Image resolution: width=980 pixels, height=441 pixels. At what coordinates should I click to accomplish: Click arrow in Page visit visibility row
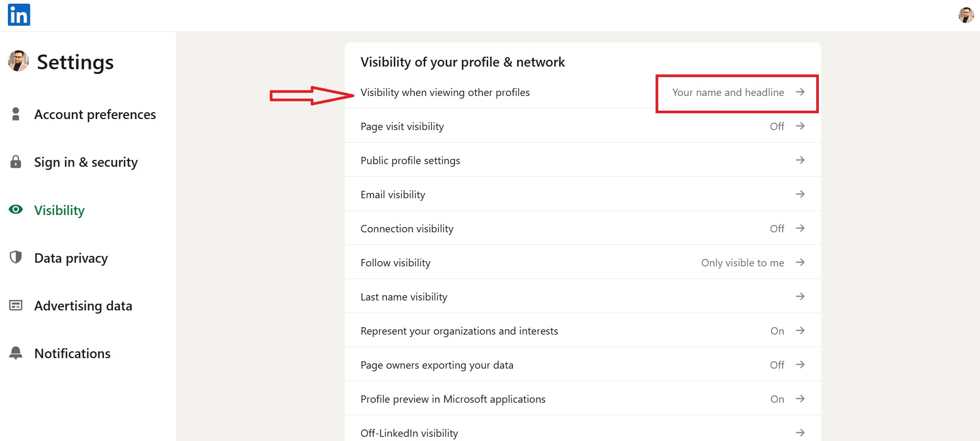800,126
